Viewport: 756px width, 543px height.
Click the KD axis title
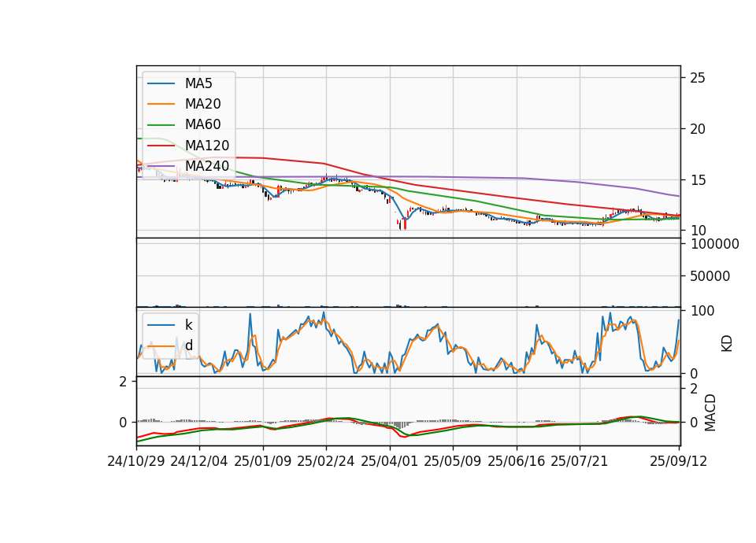pos(727,344)
